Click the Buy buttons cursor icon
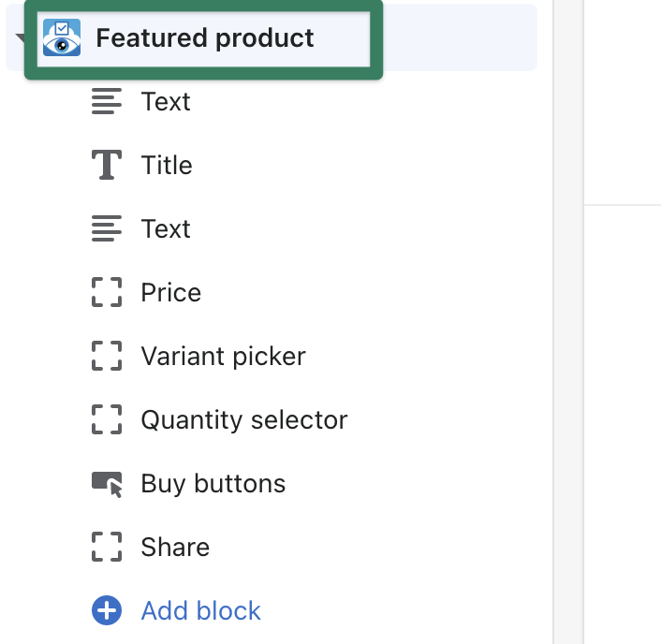The height and width of the screenshot is (644, 661). tap(107, 483)
